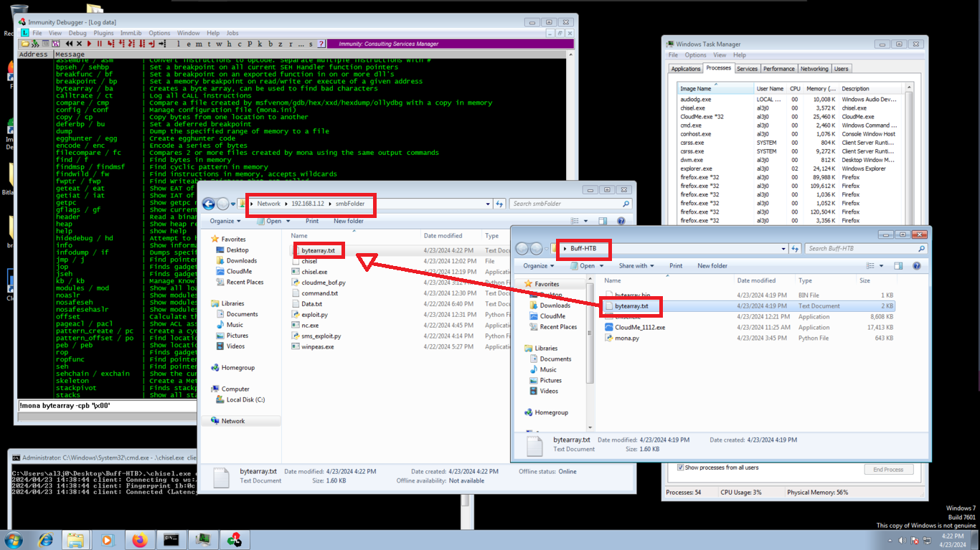Click Print in smbFolder window toolbar
980x550 pixels.
click(x=312, y=221)
